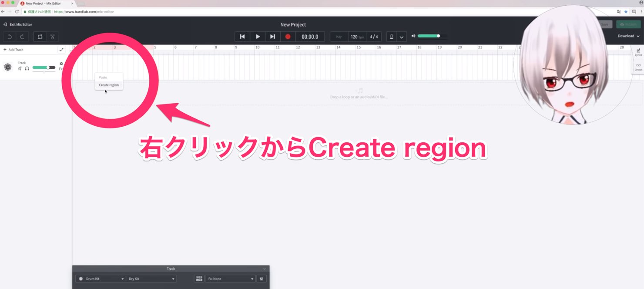Click the drum icon in instrument selector

[x=80, y=279]
